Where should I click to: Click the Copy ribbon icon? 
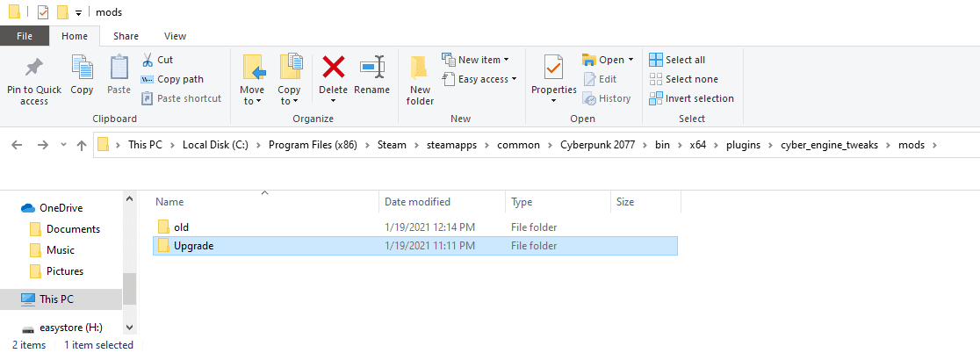pos(82,68)
